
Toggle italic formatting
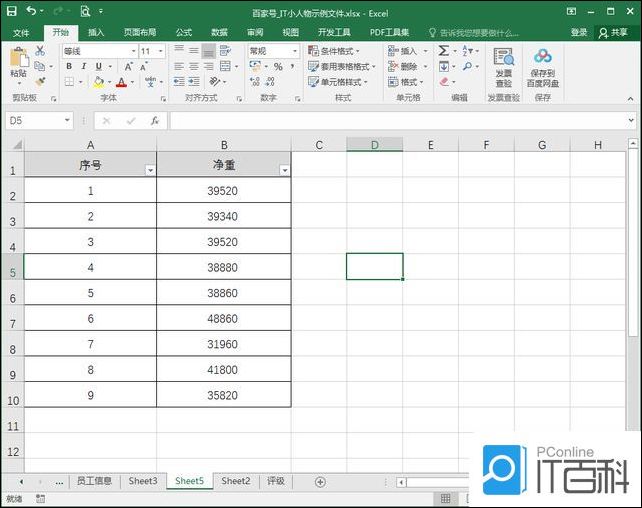pyautogui.click(x=84, y=67)
